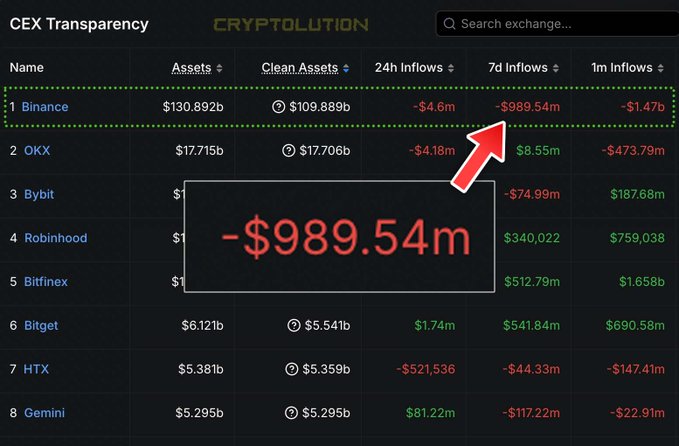Click the magnifier icon in the search box
The height and width of the screenshot is (446, 679).
click(x=449, y=23)
